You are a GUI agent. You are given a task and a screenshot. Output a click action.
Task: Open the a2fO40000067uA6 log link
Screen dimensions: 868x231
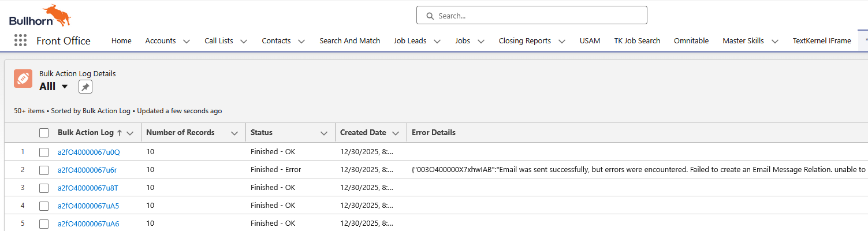tap(88, 224)
